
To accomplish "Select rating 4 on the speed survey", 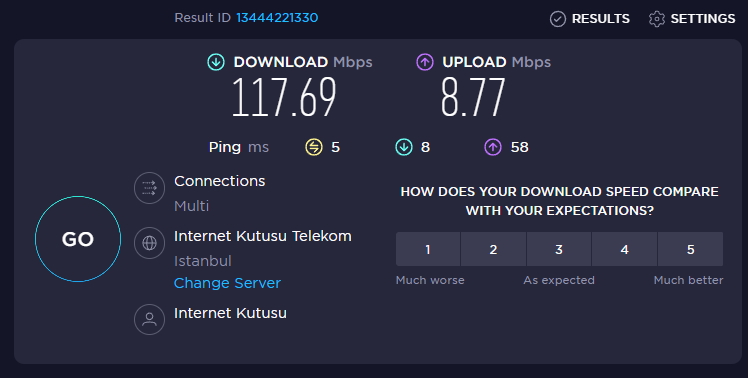I will point(624,249).
